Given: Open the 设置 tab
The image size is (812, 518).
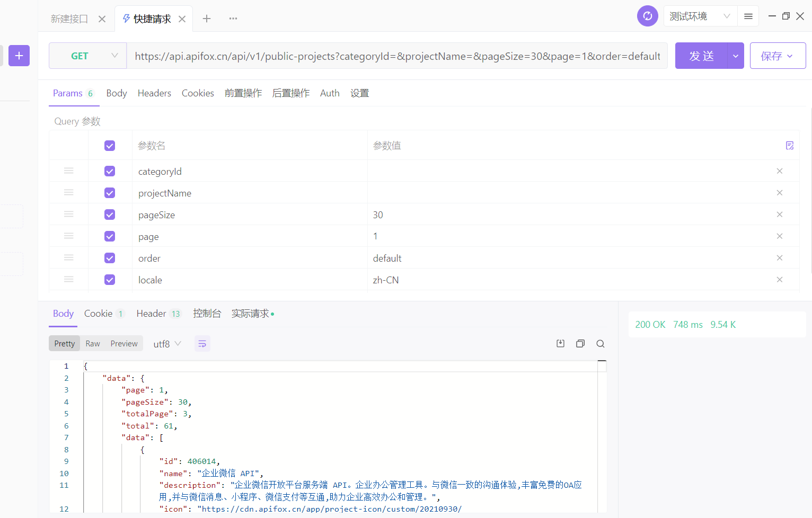Looking at the screenshot, I should (359, 93).
